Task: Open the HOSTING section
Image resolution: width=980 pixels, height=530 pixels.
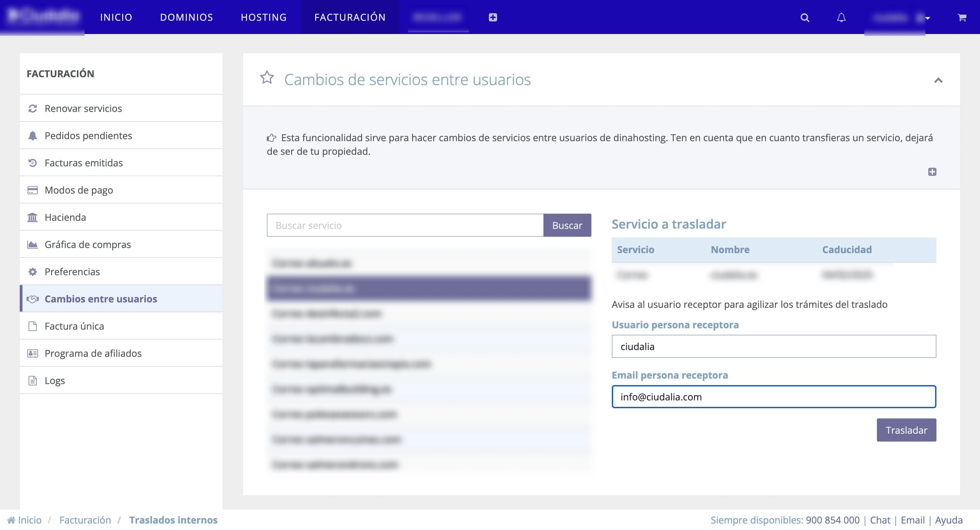Action: 263,17
